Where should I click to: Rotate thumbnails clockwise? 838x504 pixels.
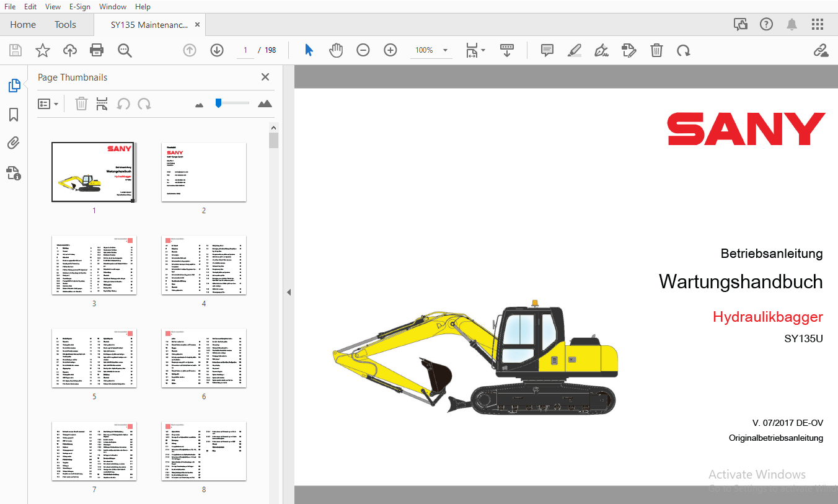point(144,104)
